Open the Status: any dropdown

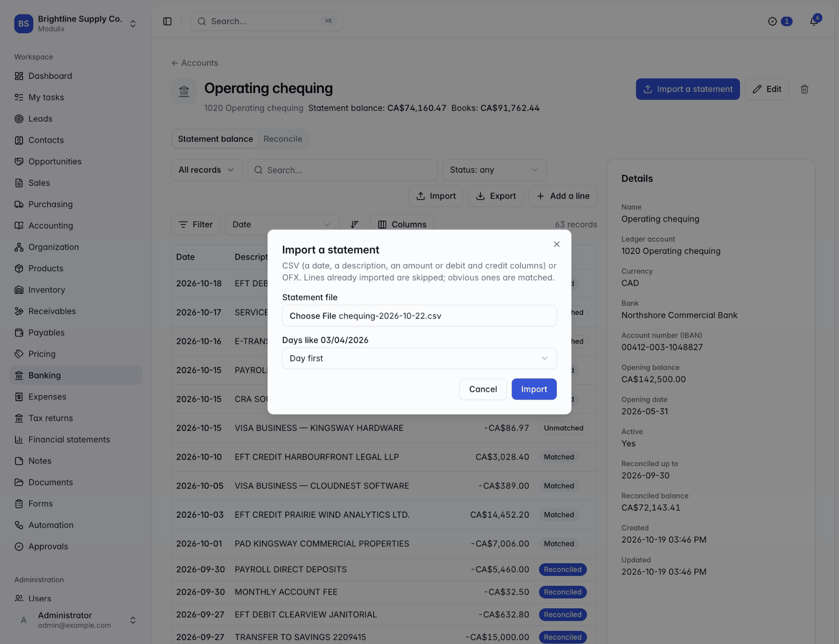point(494,170)
